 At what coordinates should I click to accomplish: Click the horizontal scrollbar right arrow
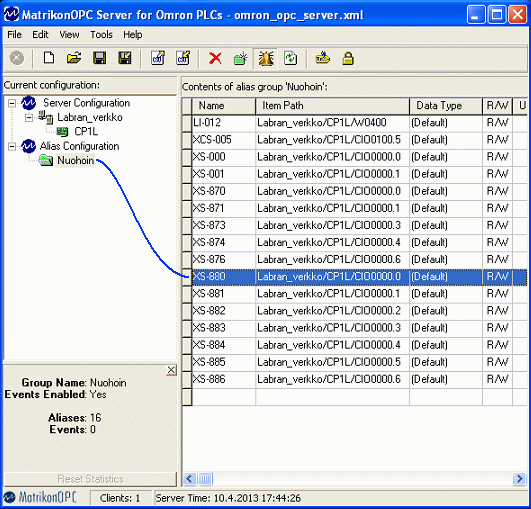[x=519, y=479]
